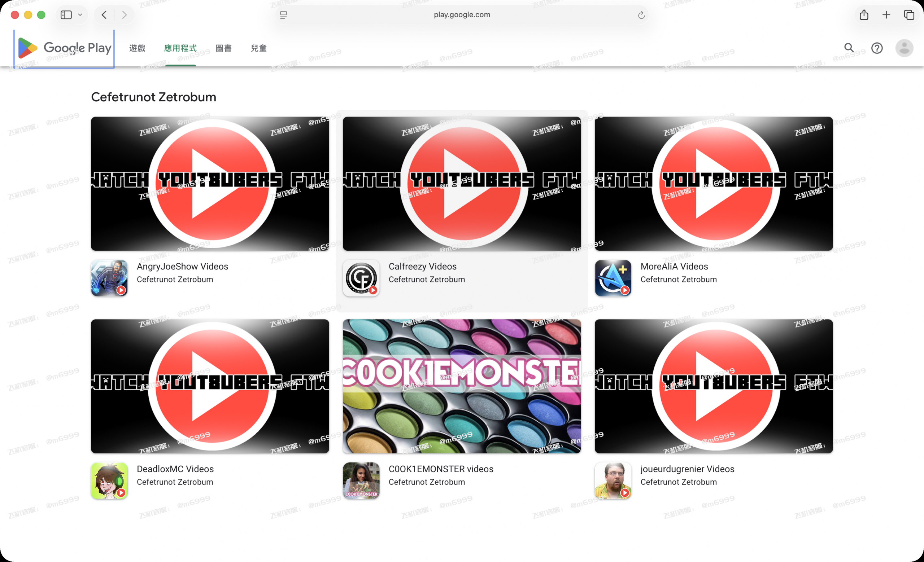Click the DeadloxMC Videos banner thumbnail
The width and height of the screenshot is (924, 562).
coord(210,386)
